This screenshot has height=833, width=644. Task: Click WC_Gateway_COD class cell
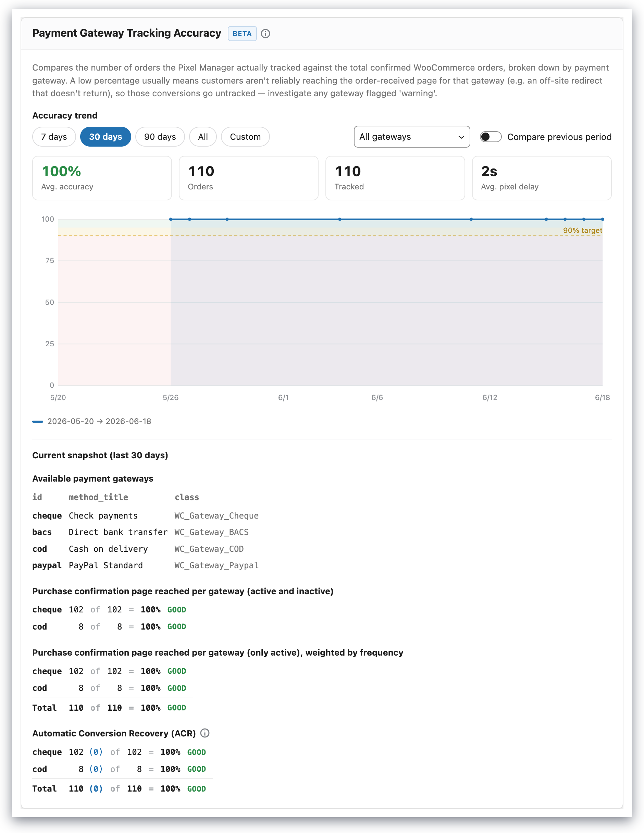pos(209,549)
